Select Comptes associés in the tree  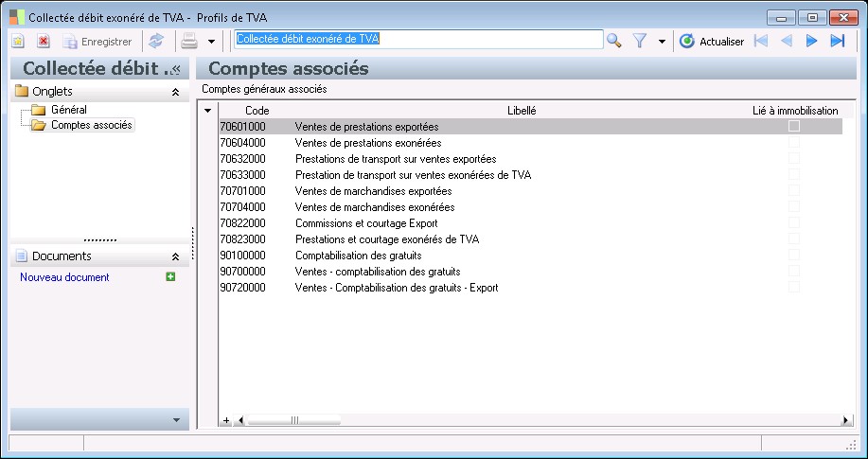click(91, 125)
